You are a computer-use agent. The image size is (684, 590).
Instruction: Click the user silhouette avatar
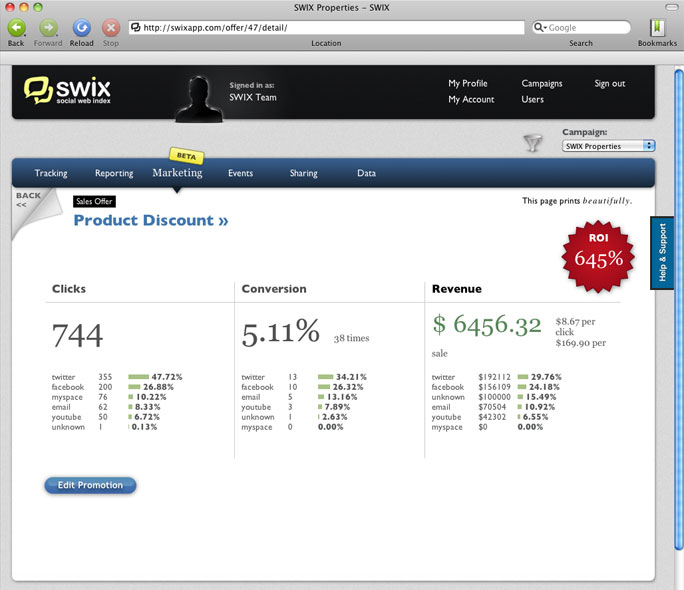pos(199,99)
